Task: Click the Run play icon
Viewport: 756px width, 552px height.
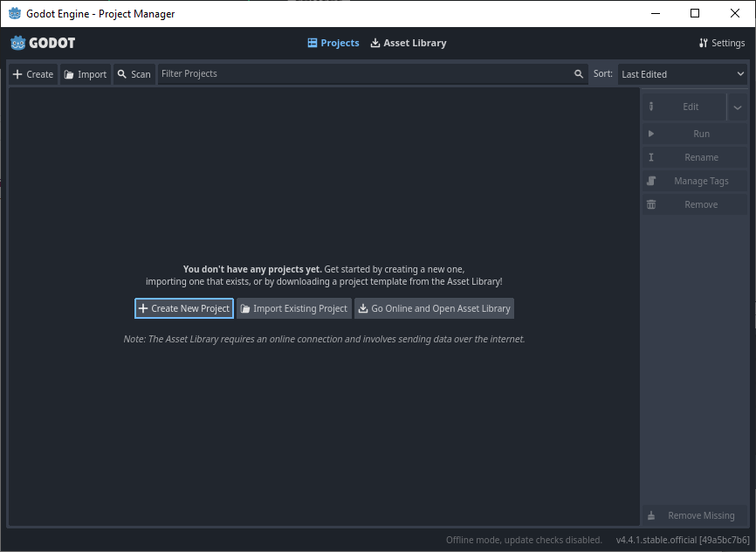Action: point(651,134)
